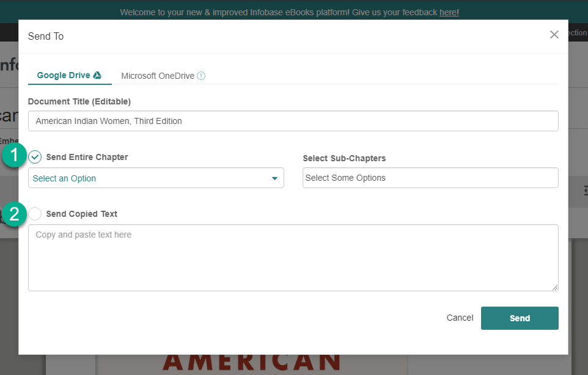Click the chapter dropdown caret arrow

click(274, 178)
